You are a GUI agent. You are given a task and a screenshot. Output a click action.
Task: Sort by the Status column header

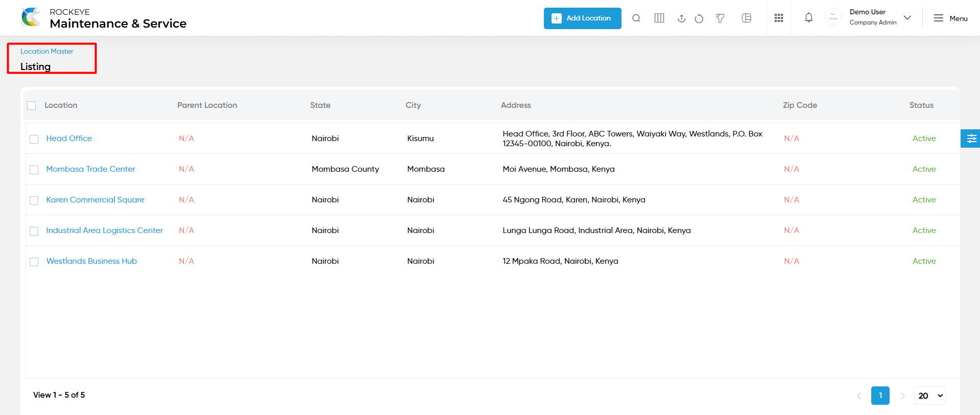click(x=921, y=105)
